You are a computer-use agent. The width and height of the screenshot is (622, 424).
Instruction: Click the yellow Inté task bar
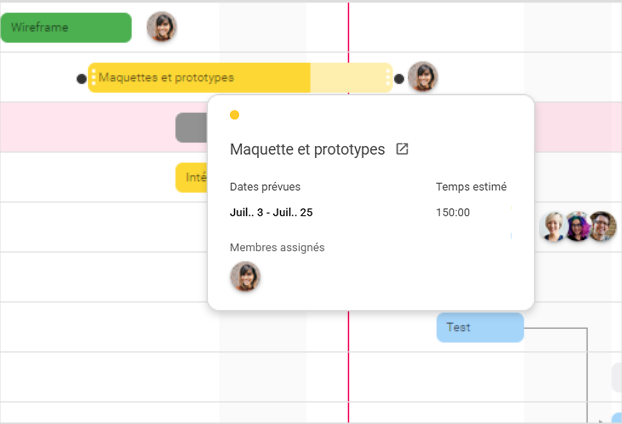pyautogui.click(x=191, y=177)
